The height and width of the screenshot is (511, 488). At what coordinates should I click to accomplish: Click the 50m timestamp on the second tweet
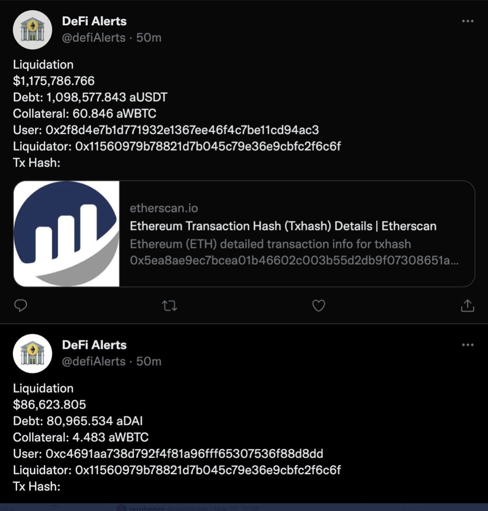(x=149, y=361)
